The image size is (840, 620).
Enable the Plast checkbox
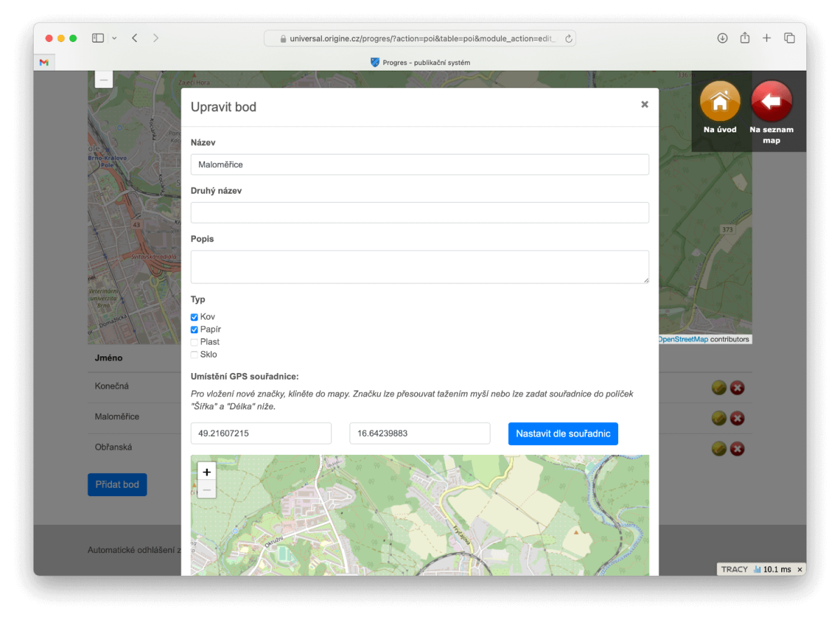pyautogui.click(x=195, y=342)
